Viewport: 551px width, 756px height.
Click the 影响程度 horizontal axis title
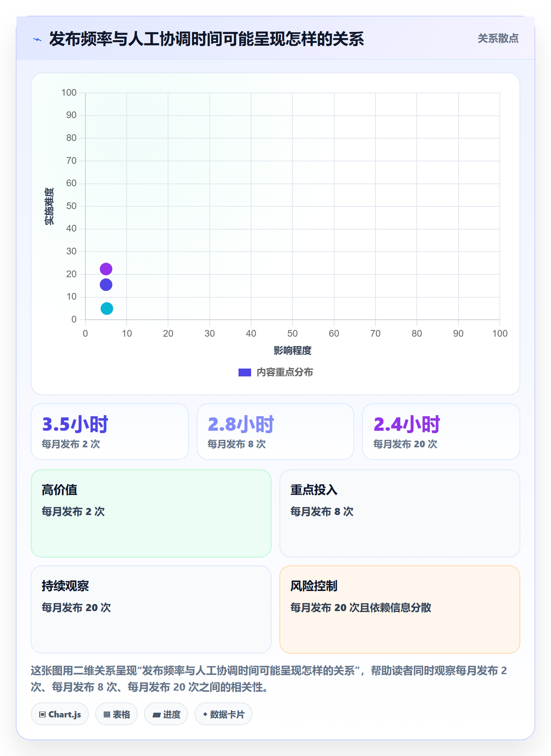point(292,350)
